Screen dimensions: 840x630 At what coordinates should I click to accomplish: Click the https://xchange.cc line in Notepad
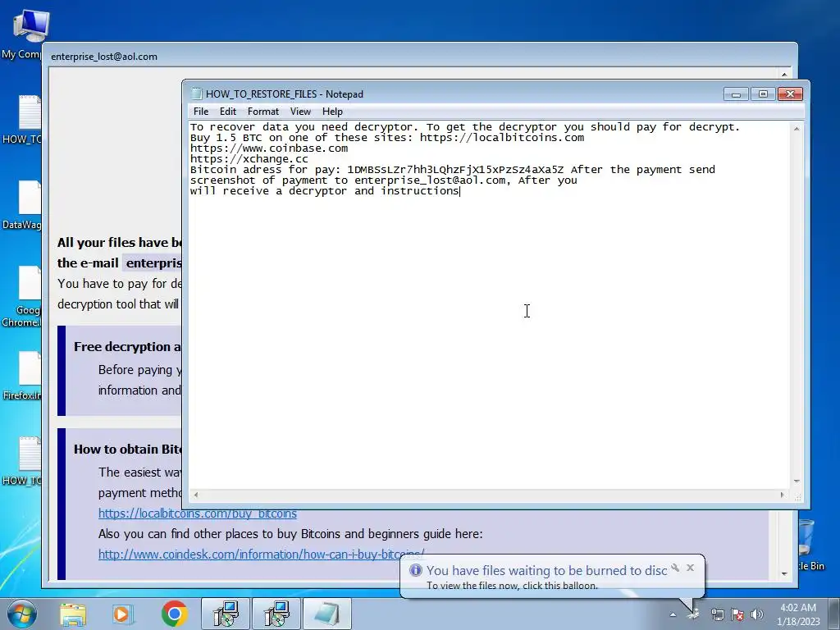click(x=249, y=159)
